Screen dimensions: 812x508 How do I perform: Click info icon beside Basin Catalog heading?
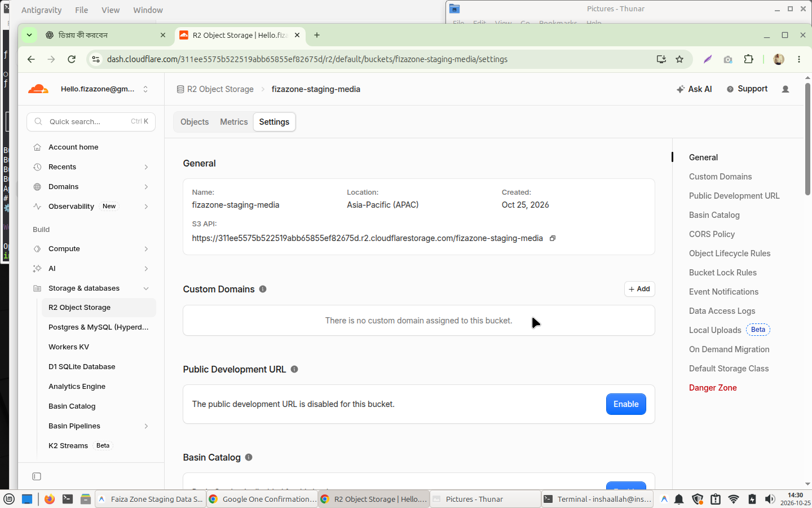point(249,457)
